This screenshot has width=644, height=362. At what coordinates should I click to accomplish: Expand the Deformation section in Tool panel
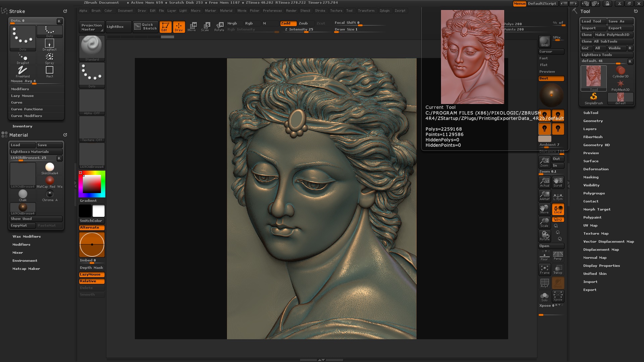[595, 169]
